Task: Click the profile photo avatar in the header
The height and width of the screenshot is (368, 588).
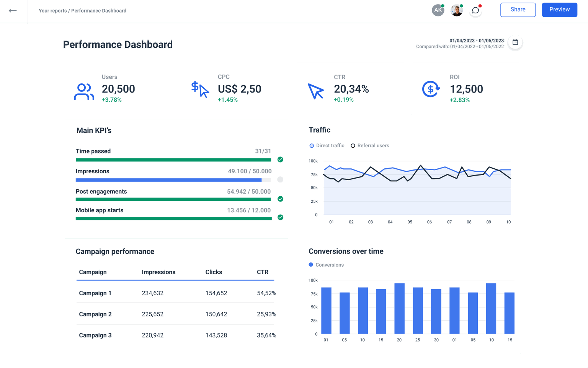Action: coord(456,10)
